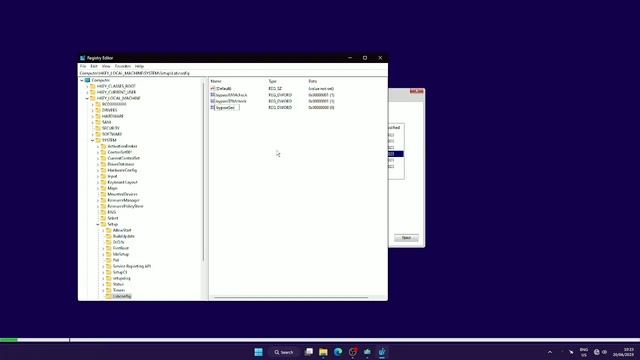
Task: Click the taskbar Search box
Action: point(284,352)
